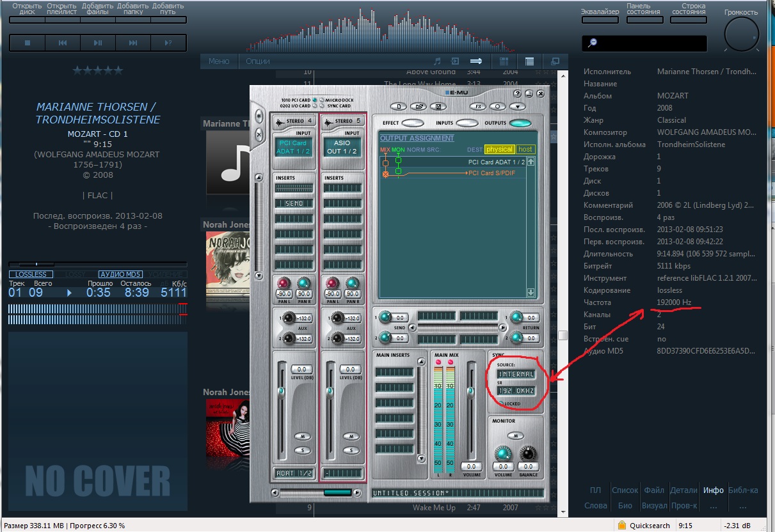Switch to list playlist view icon
This screenshot has width=775, height=532.
[530, 61]
